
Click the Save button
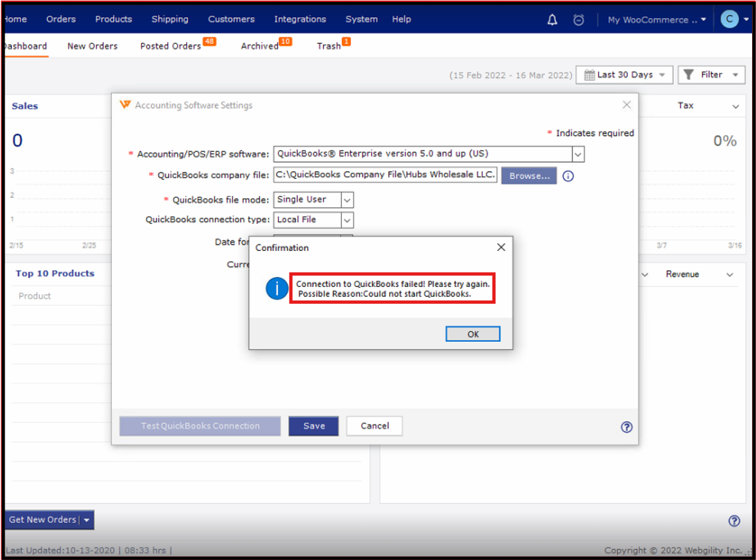[x=313, y=426]
